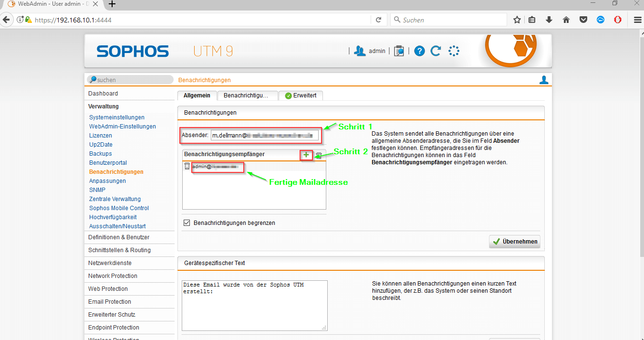Screen dimensions: 644x340
Task: Click the SOPHOS logo
Action: click(x=133, y=52)
